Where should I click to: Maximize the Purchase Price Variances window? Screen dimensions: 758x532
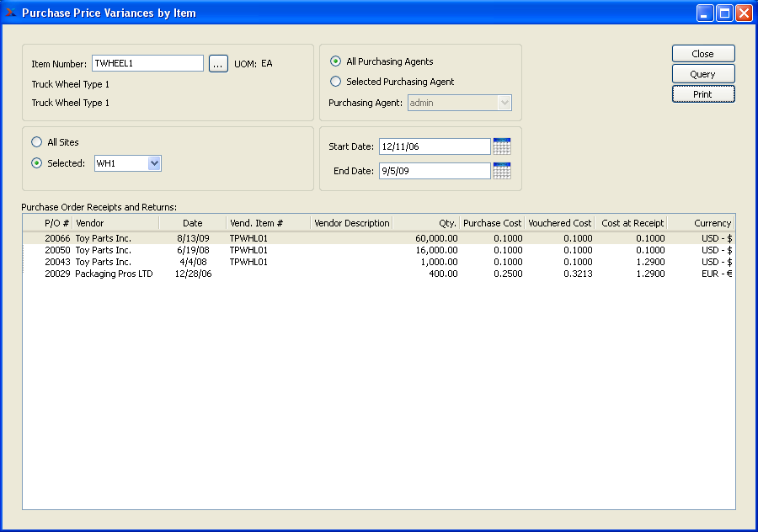(x=724, y=13)
